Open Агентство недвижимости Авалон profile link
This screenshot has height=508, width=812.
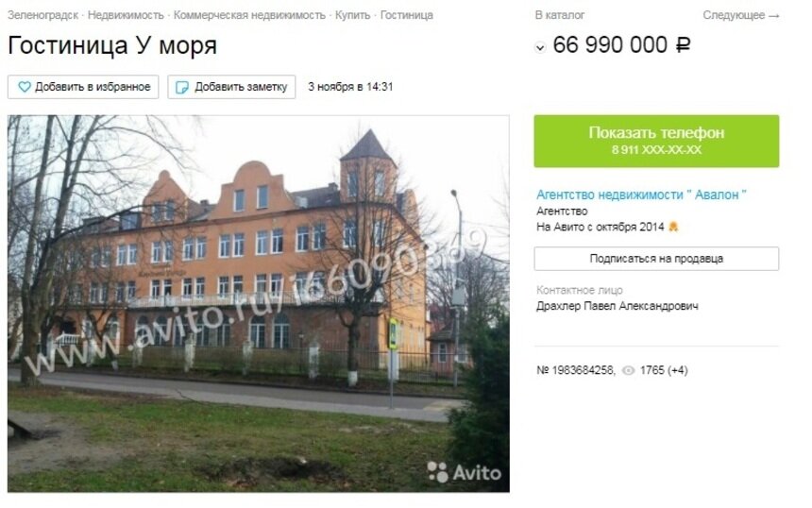(x=641, y=195)
